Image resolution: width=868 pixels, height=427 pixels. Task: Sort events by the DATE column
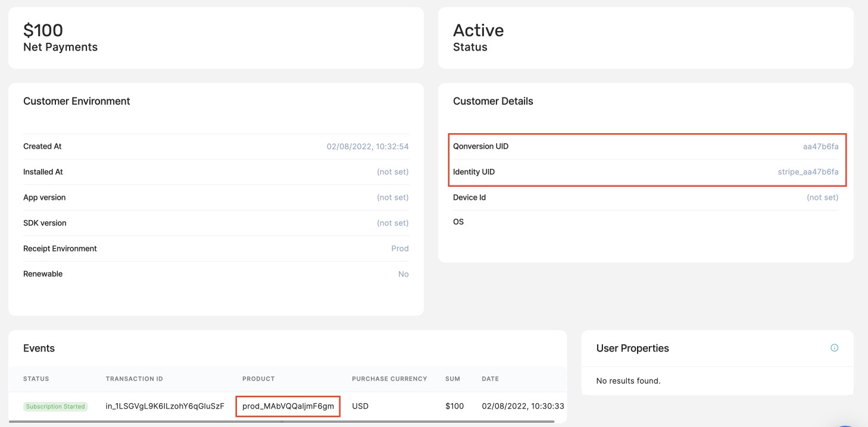489,379
